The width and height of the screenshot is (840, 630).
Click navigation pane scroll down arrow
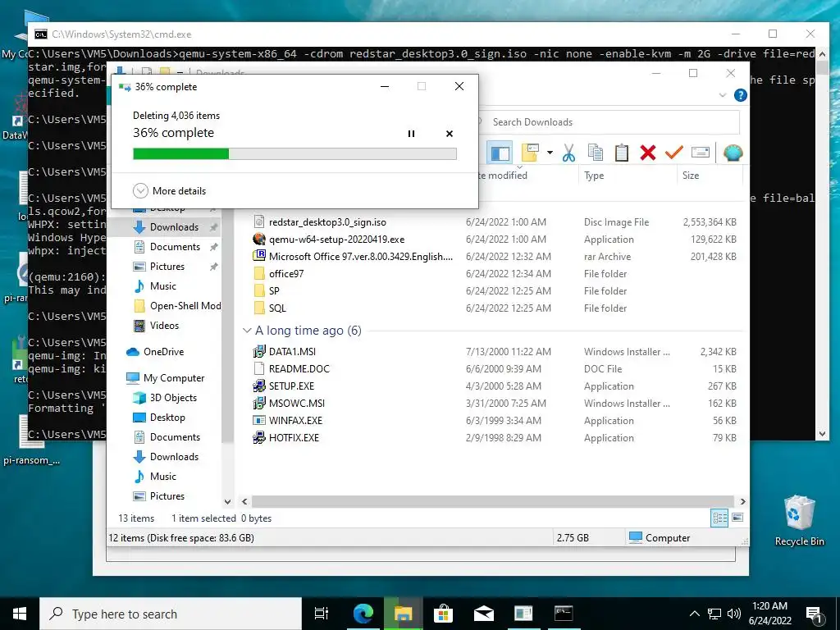[228, 502]
